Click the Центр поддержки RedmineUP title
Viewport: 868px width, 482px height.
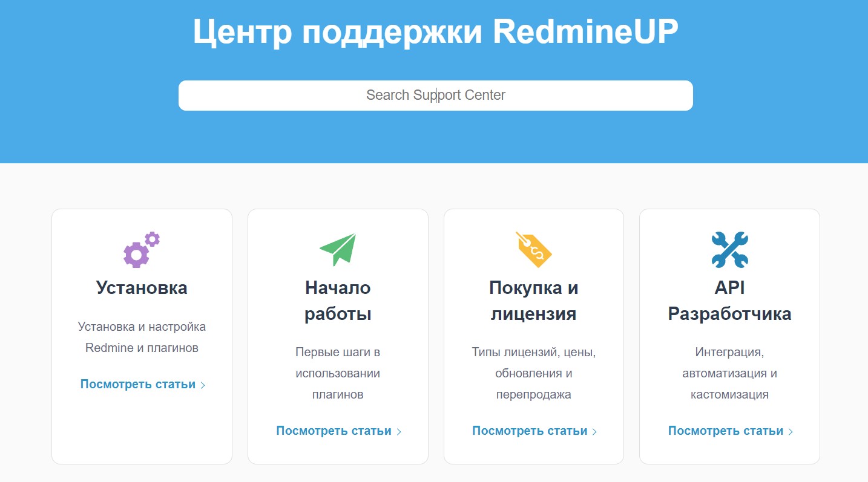coord(435,32)
